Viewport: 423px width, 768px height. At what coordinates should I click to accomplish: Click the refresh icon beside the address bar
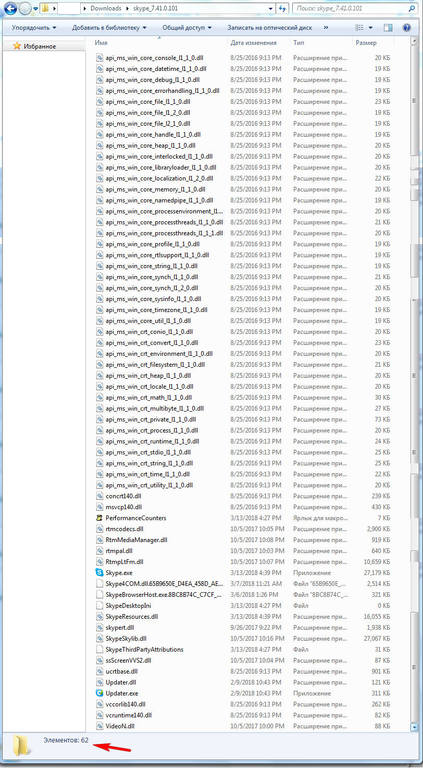click(282, 9)
